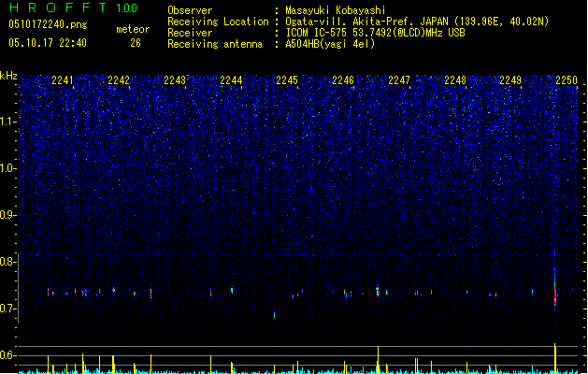Image resolution: width=588 pixels, height=374 pixels.
Task: Click the timestamp 05.10.17 22:40
Action: [x=48, y=43]
